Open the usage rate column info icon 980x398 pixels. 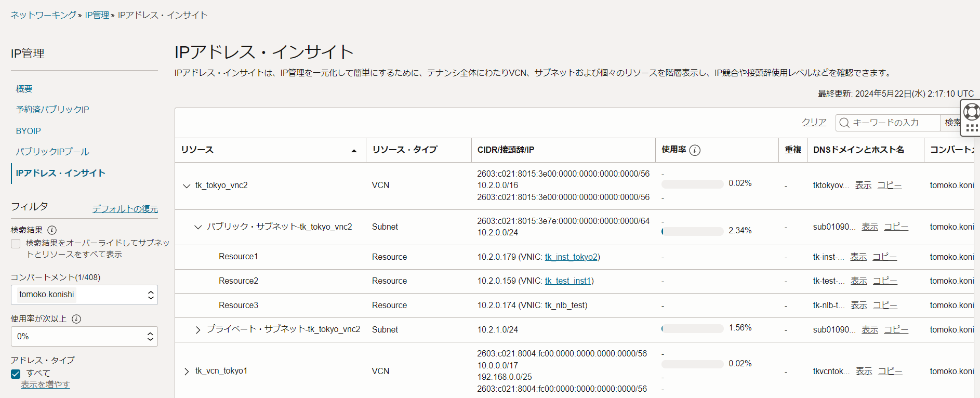[x=695, y=150]
